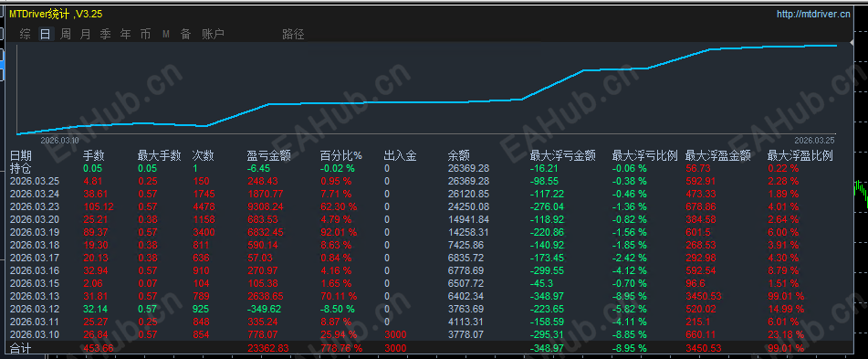Viewport: 868px width, 359px height.
Task: Click the 62.30 % percentage cell
Action: (338, 206)
